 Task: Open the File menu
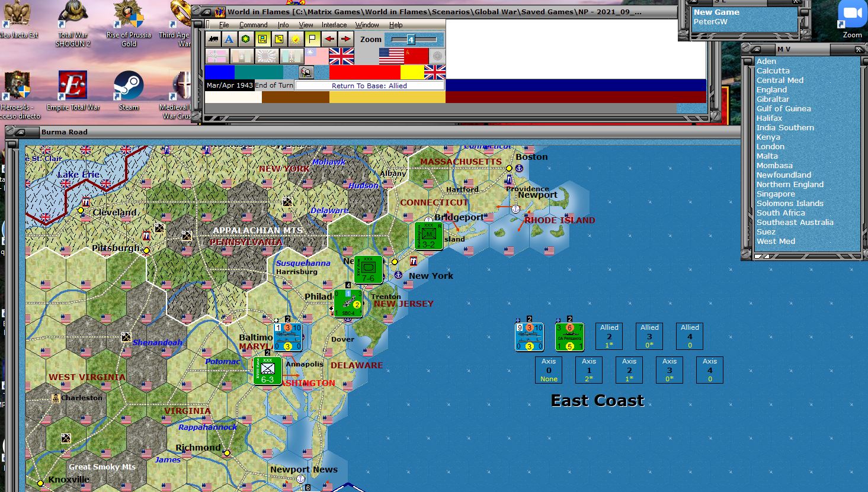224,25
